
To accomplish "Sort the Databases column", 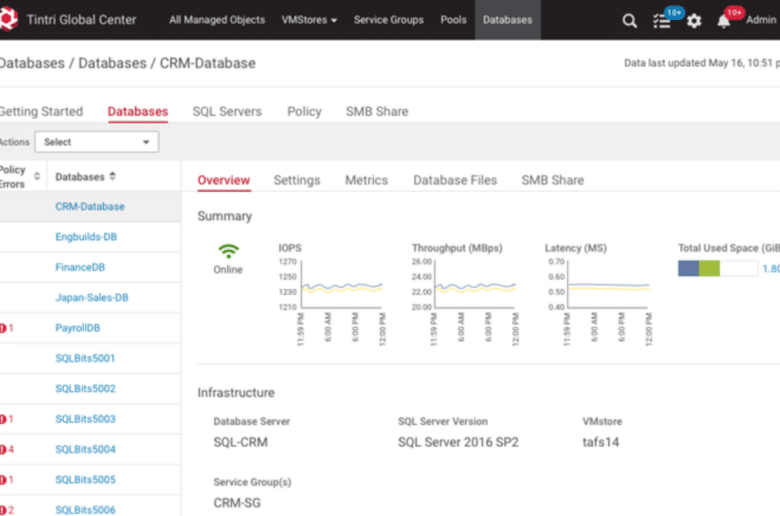I will [112, 176].
